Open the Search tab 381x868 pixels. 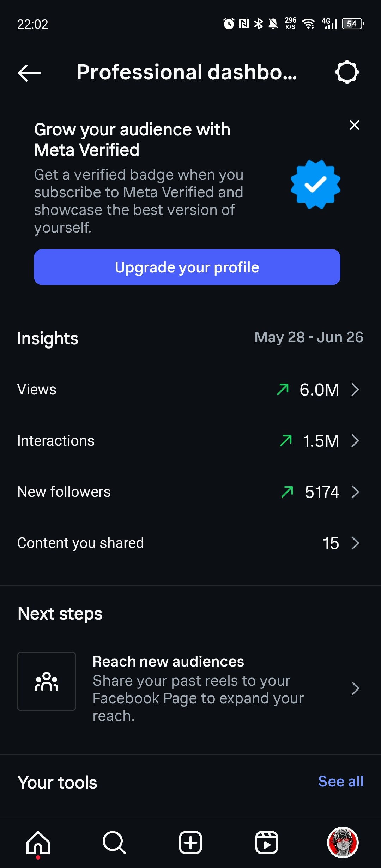pyautogui.click(x=114, y=843)
